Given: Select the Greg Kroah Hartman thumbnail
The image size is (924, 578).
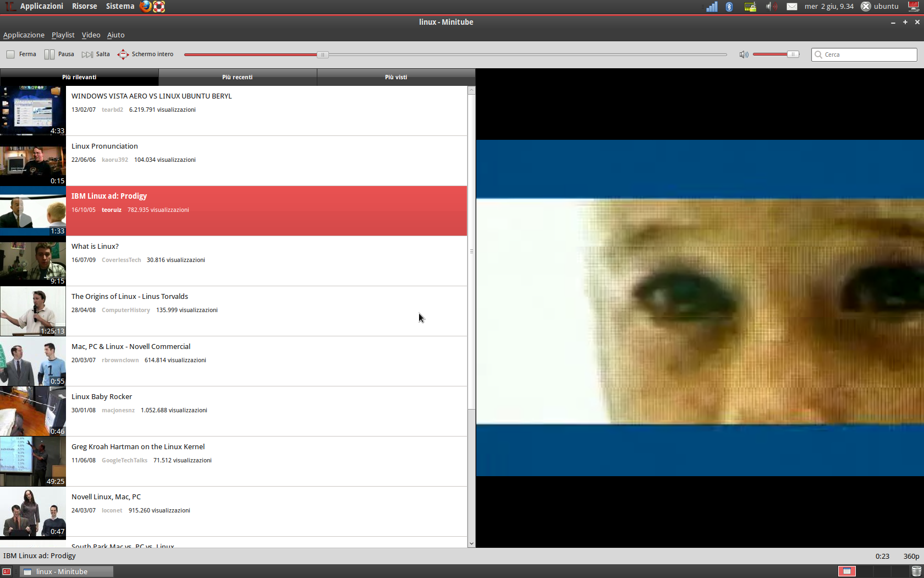Looking at the screenshot, I should point(33,461).
